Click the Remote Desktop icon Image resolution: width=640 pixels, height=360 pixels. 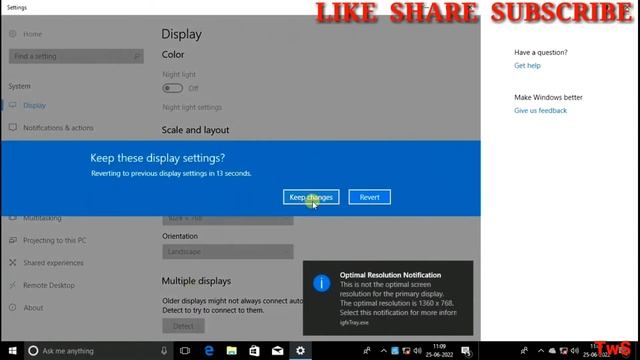coord(13,285)
